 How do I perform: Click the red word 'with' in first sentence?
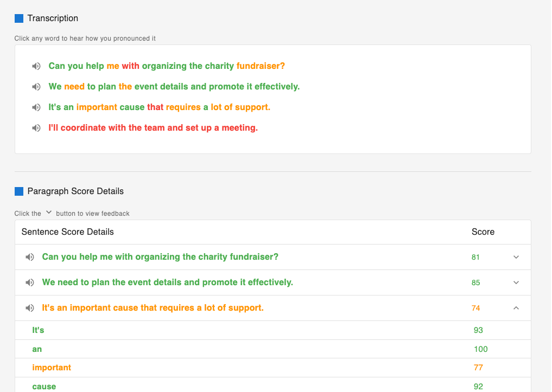131,66
